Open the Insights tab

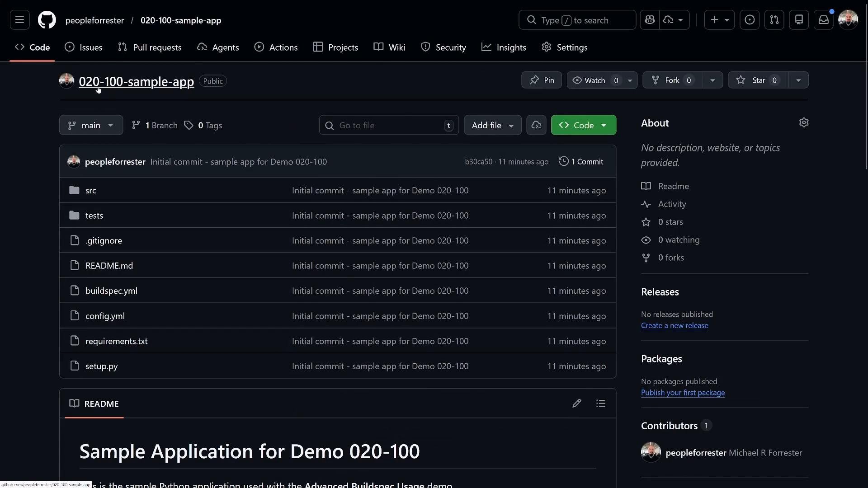pos(504,47)
